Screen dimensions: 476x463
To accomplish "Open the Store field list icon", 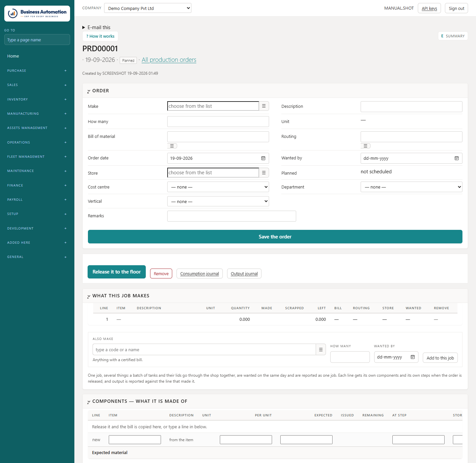I will (264, 173).
